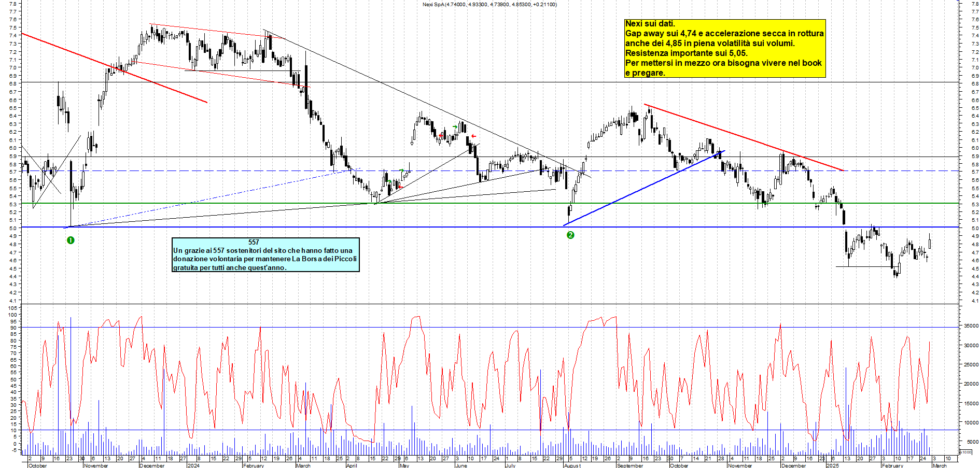
Task: Click the '25000' volume axis label
Action: 971,365
